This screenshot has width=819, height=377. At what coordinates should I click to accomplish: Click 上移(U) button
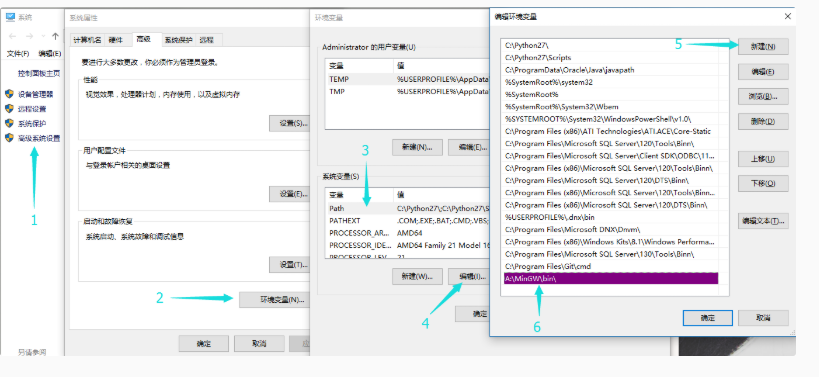pyautogui.click(x=763, y=159)
